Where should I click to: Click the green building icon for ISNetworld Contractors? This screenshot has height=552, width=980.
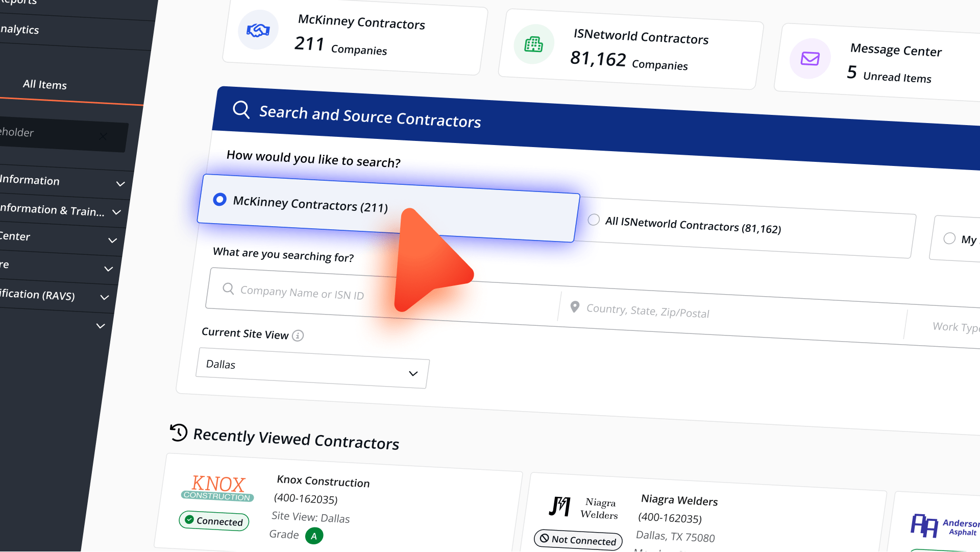tap(534, 44)
